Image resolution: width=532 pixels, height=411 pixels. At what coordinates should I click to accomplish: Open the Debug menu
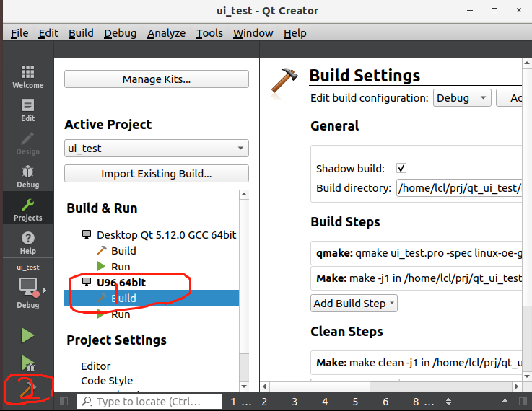pyautogui.click(x=120, y=33)
